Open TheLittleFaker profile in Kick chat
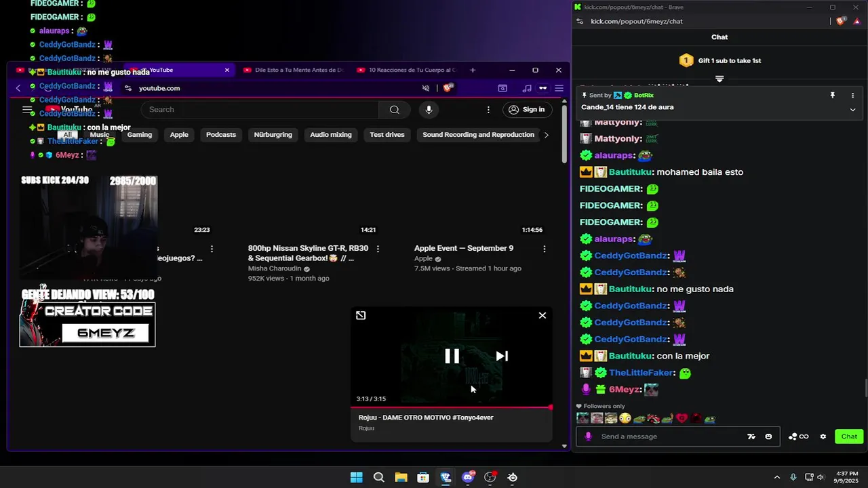 [x=641, y=373]
